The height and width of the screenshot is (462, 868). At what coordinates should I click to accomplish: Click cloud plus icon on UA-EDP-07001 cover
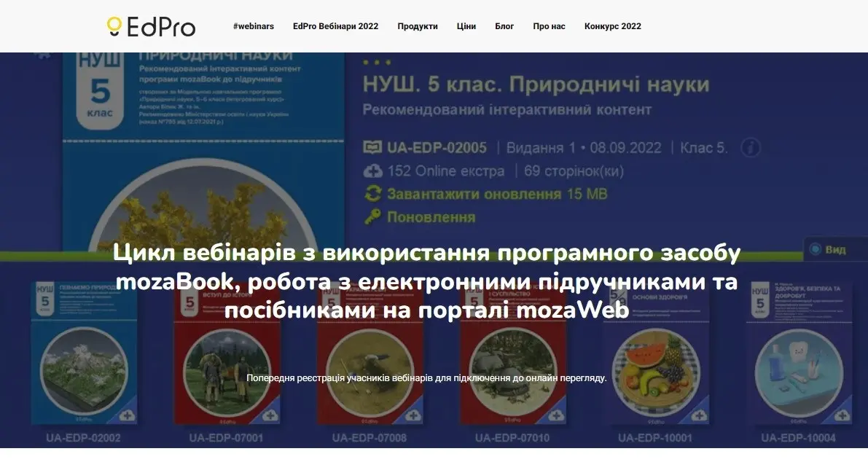[x=270, y=415]
